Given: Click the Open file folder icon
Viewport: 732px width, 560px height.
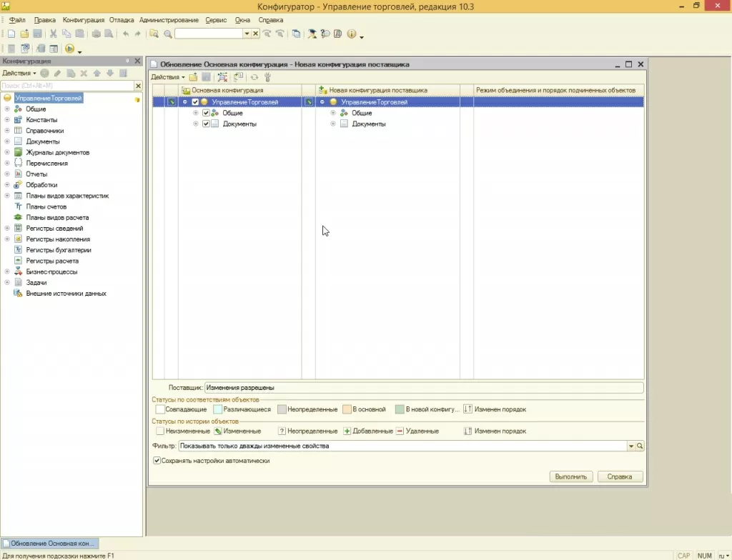Looking at the screenshot, I should click(x=24, y=34).
